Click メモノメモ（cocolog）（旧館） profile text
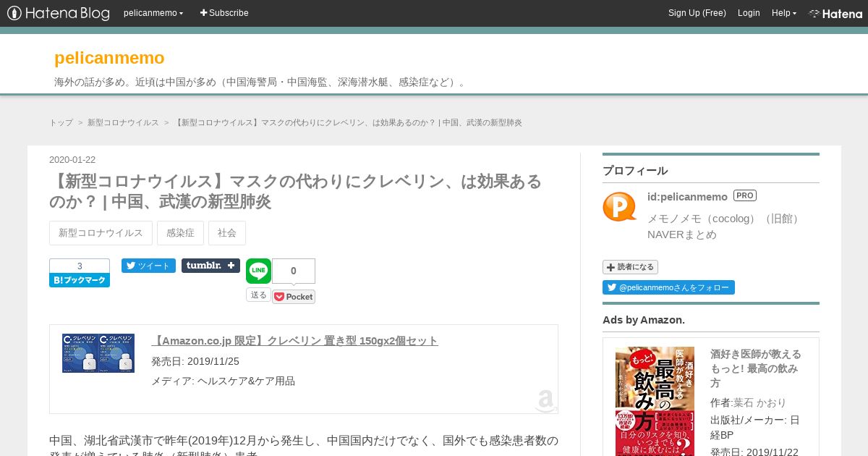Image resolution: width=868 pixels, height=456 pixels. (726, 219)
